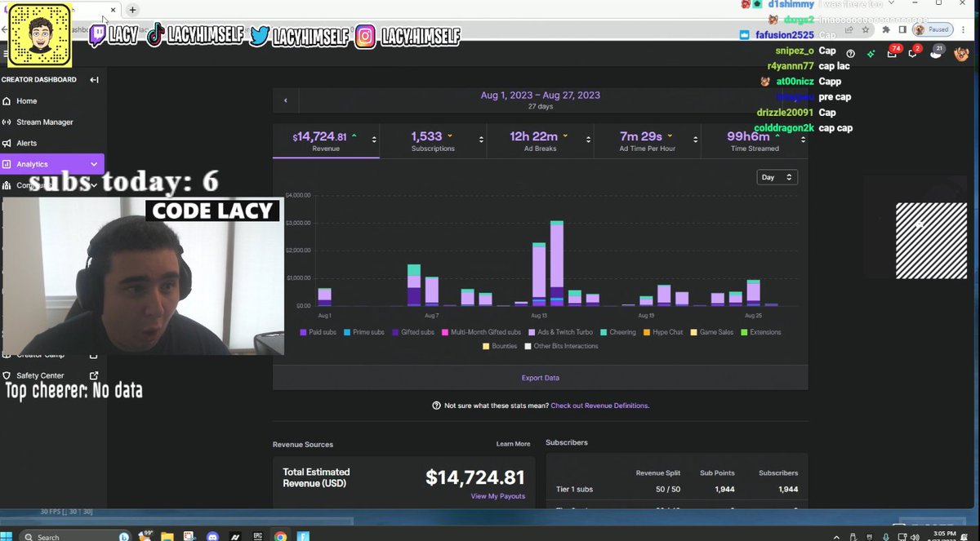Select the Ad Breaks stat tab
980x541 pixels.
click(x=540, y=141)
